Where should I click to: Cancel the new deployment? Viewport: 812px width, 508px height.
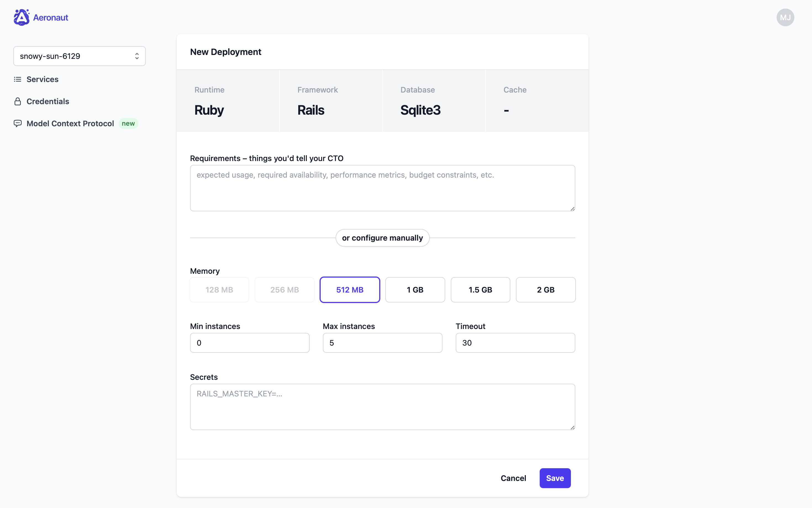tap(513, 478)
